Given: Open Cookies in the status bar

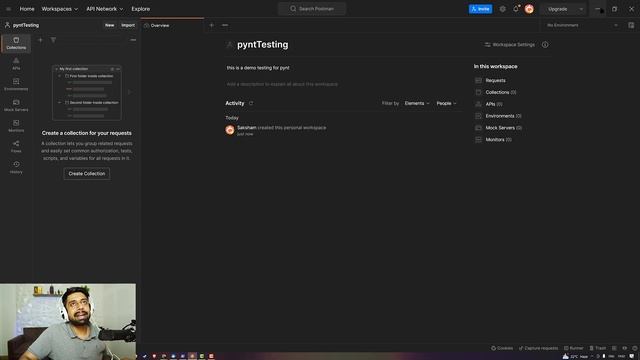Looking at the screenshot, I should (502, 348).
